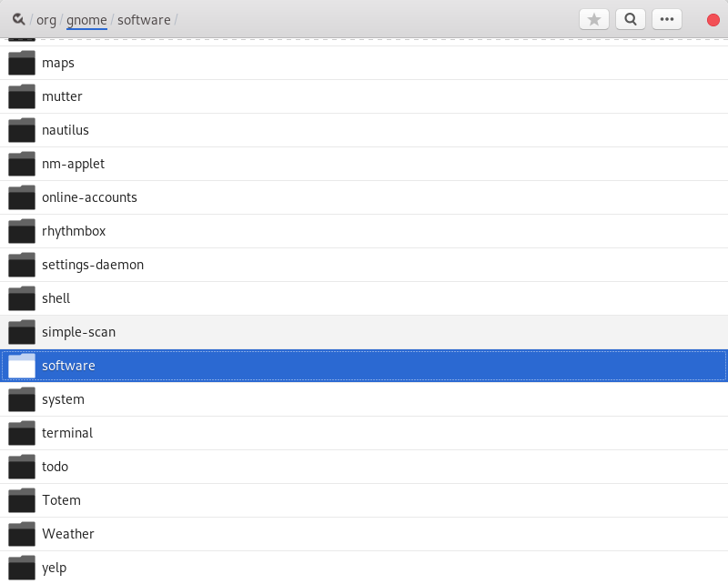Select the 'online-accounts' entry text
The width and height of the screenshot is (728, 584).
[x=89, y=197]
